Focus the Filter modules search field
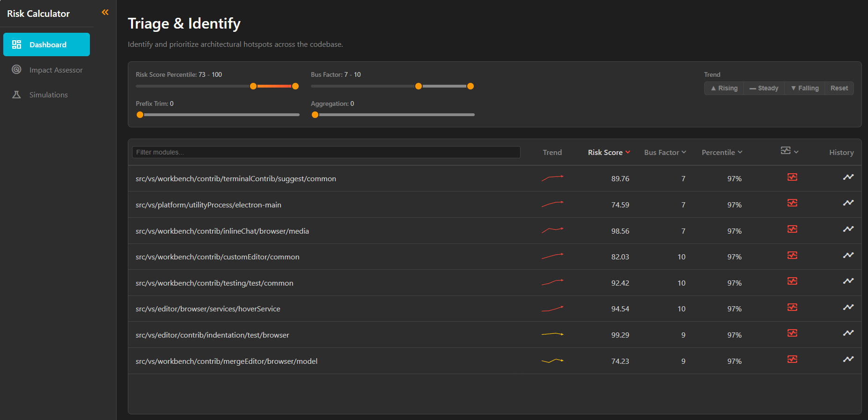 [326, 152]
